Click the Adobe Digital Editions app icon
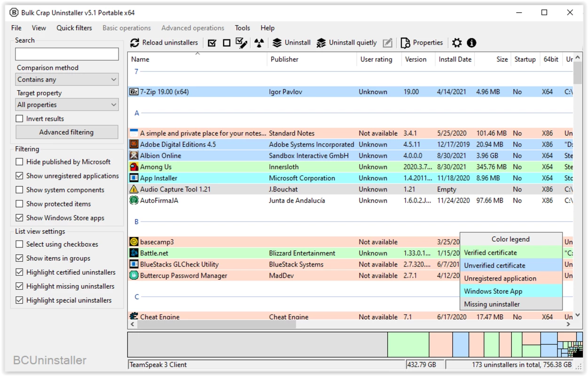The width and height of the screenshot is (588, 376). coord(133,144)
